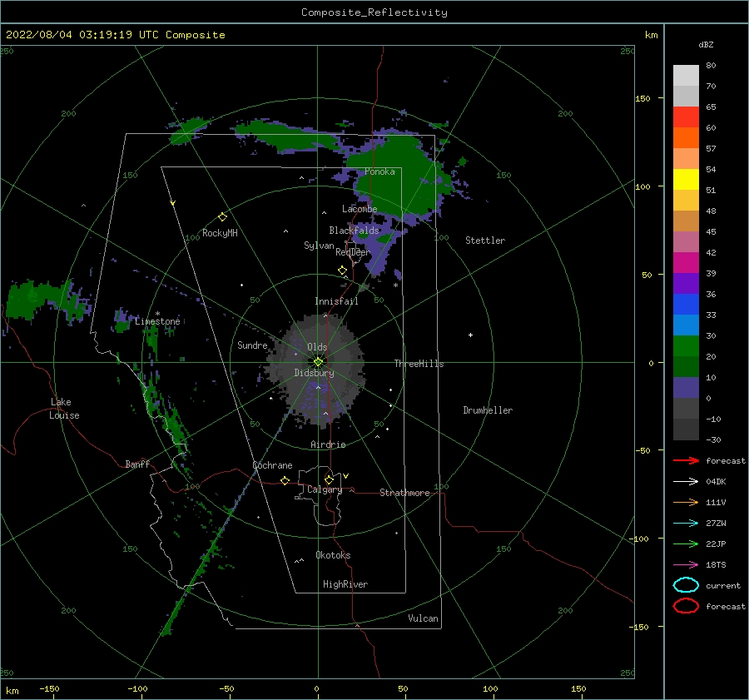
Task: Click the Vulcan town label
Action: tap(424, 618)
